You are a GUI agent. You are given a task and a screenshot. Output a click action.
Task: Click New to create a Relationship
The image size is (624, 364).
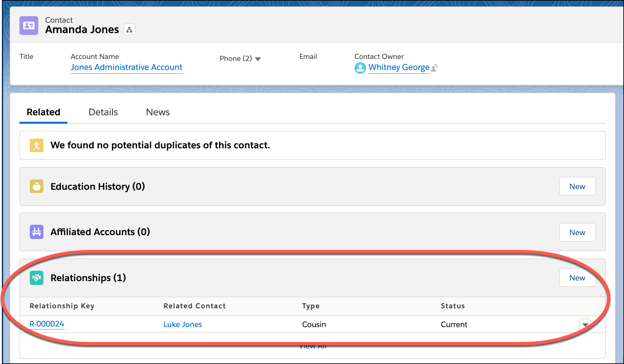coord(577,278)
